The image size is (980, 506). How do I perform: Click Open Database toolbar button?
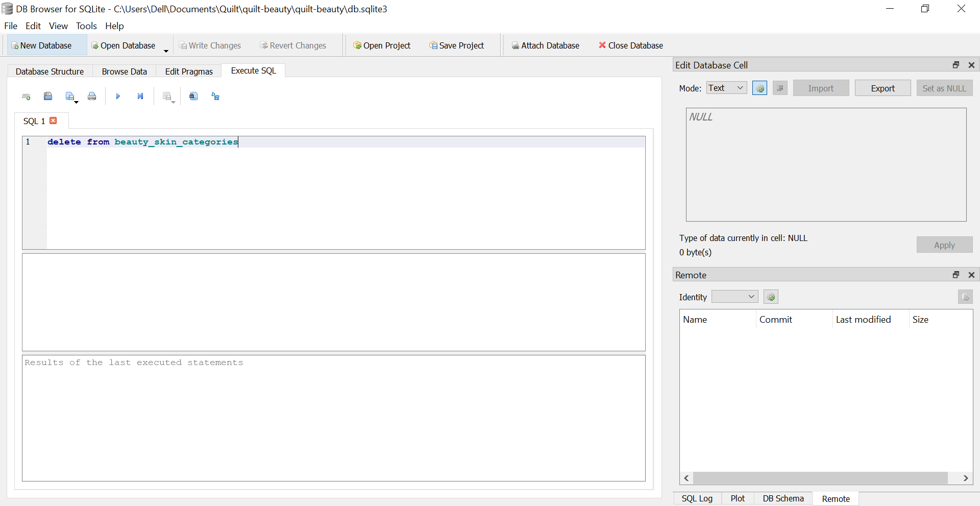coord(123,45)
